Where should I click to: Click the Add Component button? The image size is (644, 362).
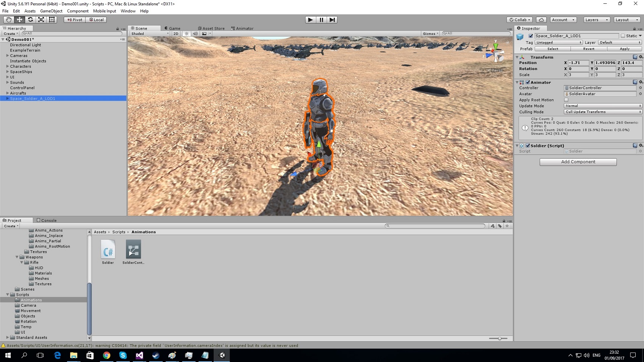[x=578, y=162]
